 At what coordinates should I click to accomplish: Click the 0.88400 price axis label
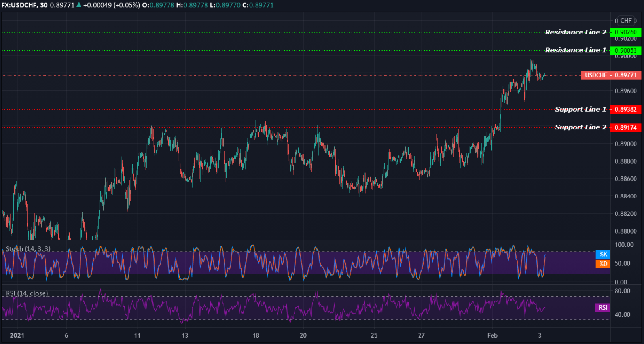click(626, 196)
